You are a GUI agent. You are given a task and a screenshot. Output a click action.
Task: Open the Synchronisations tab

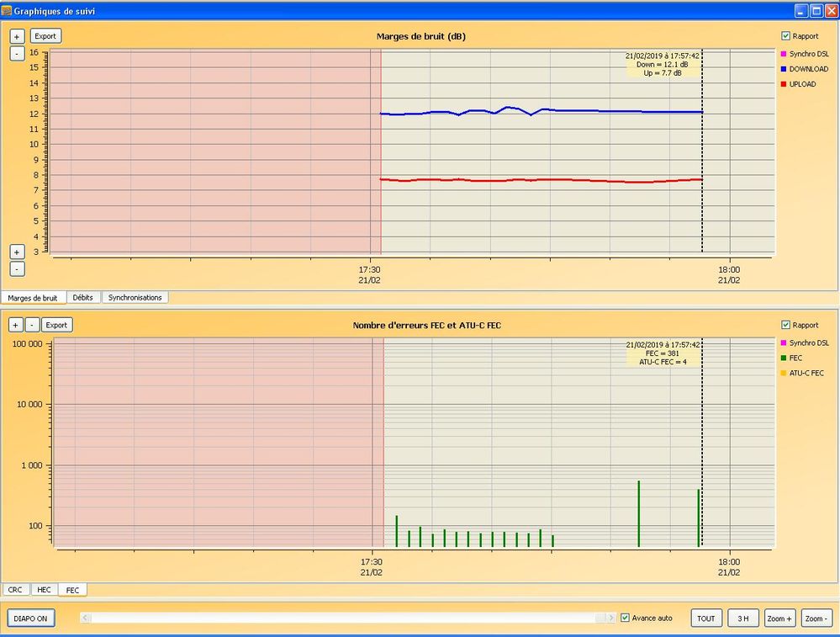point(135,298)
